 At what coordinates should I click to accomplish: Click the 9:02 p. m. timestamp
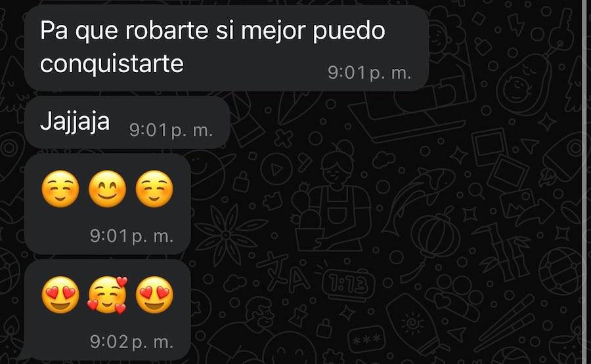pyautogui.click(x=131, y=342)
